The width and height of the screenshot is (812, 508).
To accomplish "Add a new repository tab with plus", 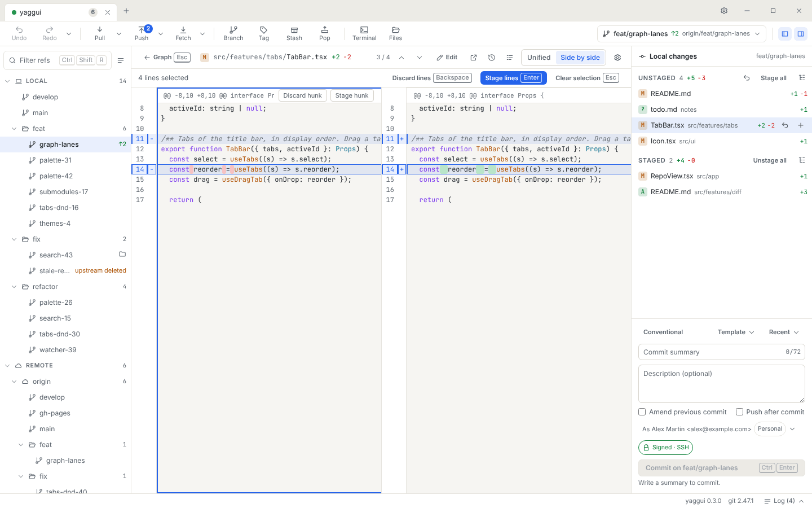I will point(126,11).
